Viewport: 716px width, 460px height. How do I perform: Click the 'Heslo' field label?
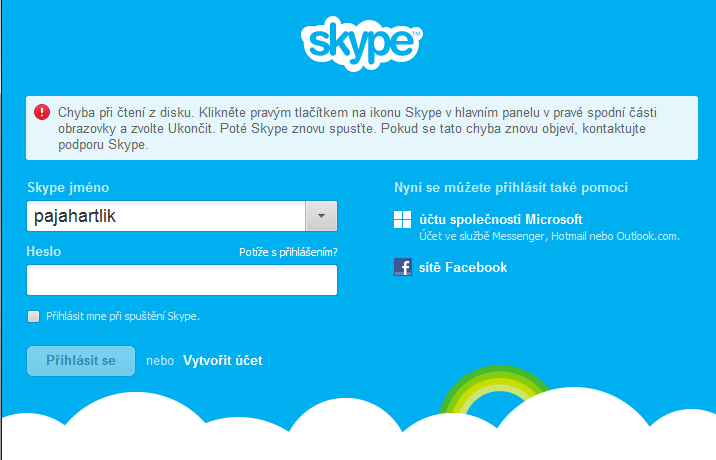tap(44, 252)
